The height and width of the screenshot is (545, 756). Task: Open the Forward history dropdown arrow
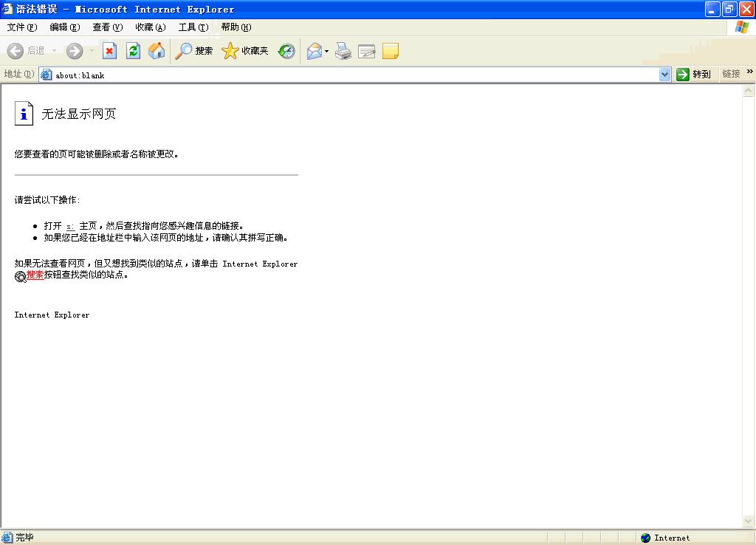92,51
